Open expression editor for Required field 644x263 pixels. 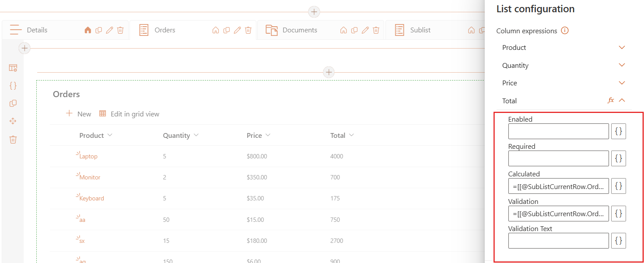[x=619, y=158]
